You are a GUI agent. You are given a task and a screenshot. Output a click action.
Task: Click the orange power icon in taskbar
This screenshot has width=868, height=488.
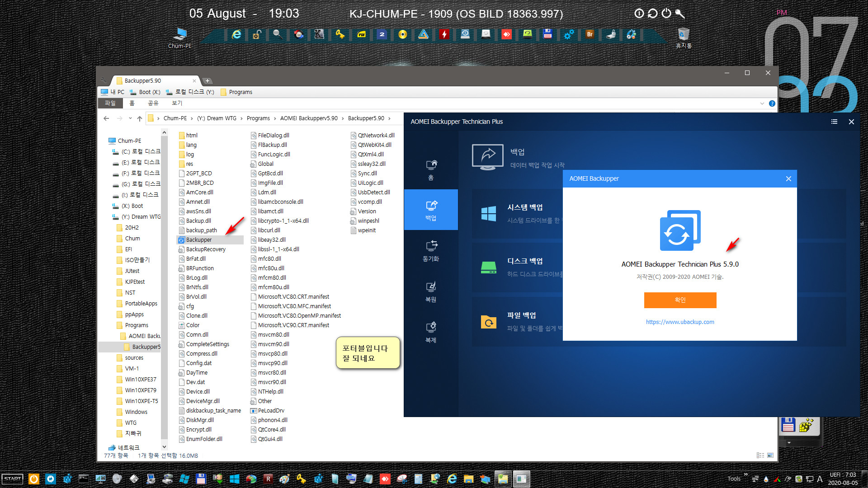(34, 479)
